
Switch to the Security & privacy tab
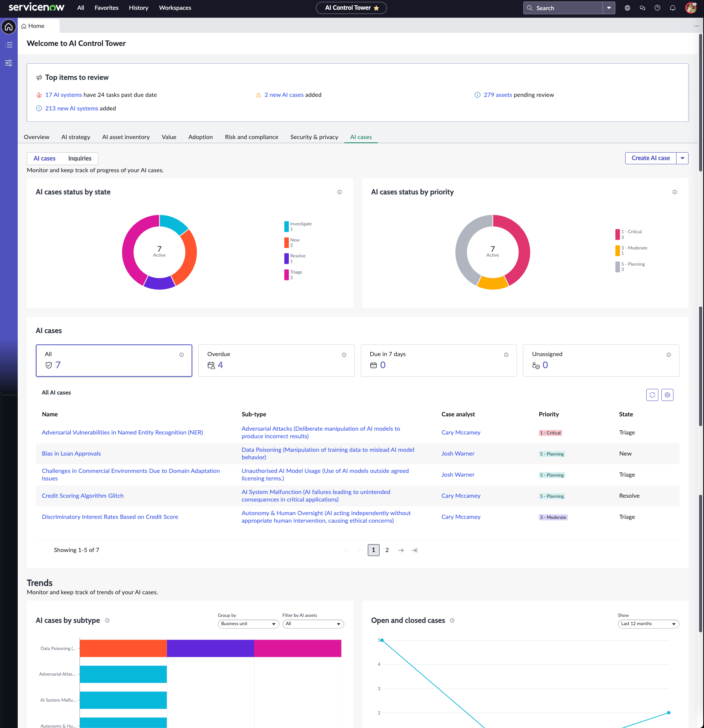(314, 137)
